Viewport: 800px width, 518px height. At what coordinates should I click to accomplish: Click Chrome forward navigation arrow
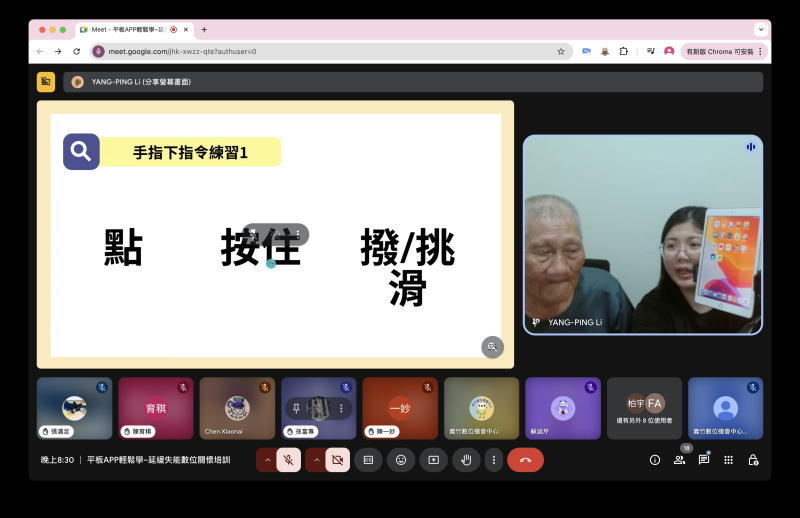click(x=58, y=52)
